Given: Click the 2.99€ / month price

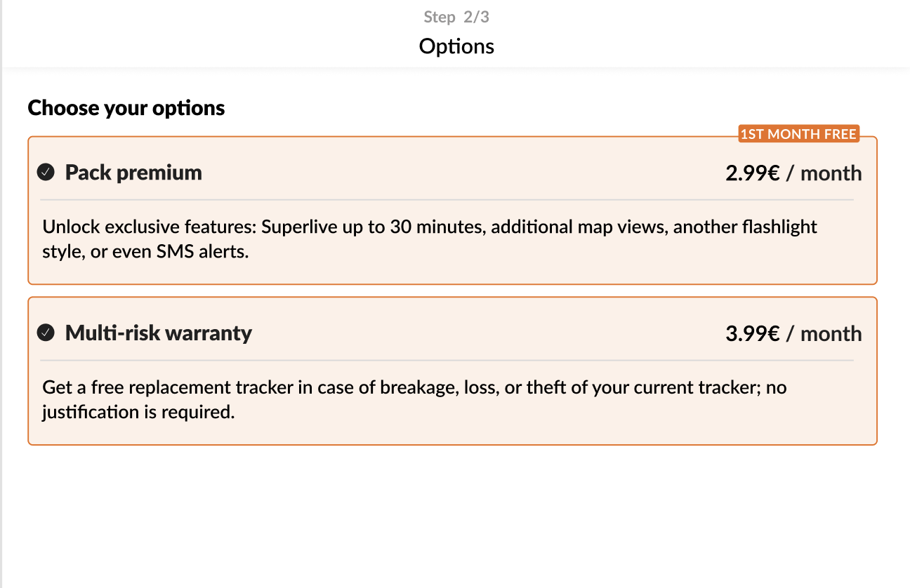Looking at the screenshot, I should coord(793,173).
